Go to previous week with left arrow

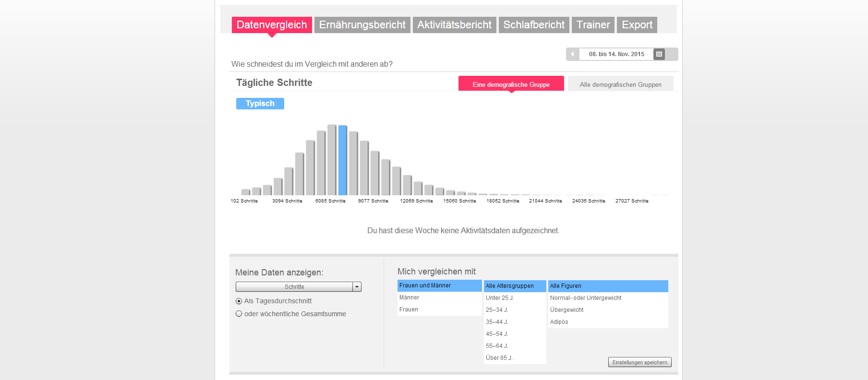572,54
